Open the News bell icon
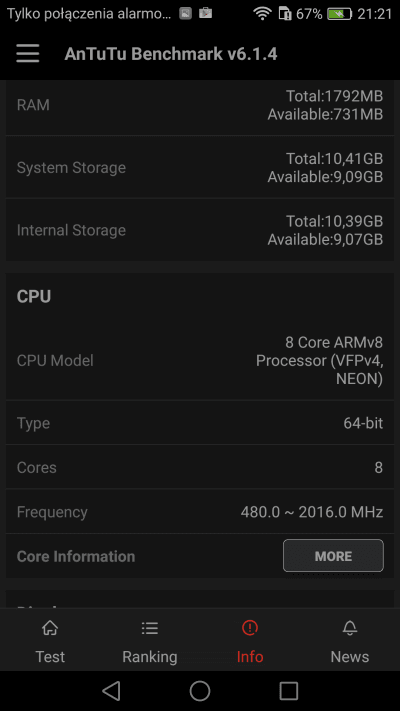 [x=350, y=628]
